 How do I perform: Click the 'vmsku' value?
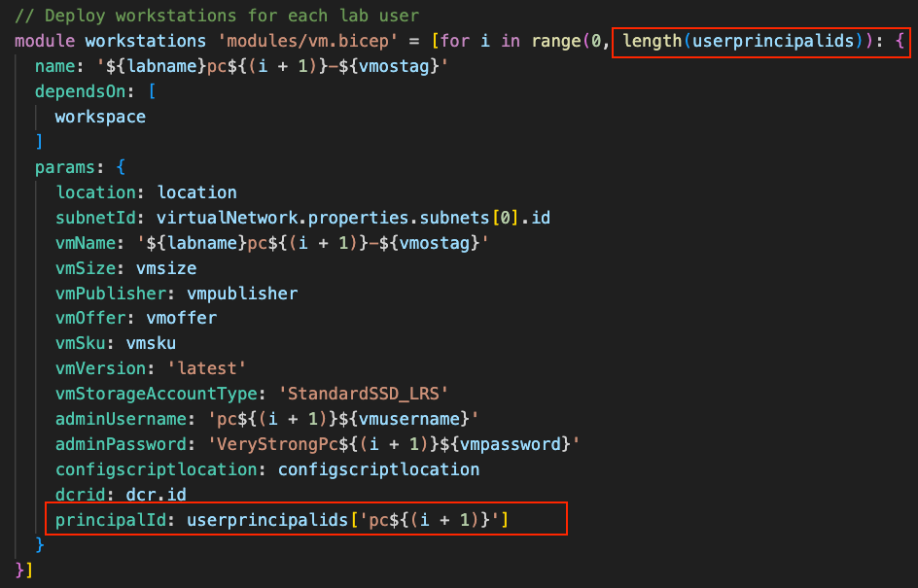coord(151,343)
